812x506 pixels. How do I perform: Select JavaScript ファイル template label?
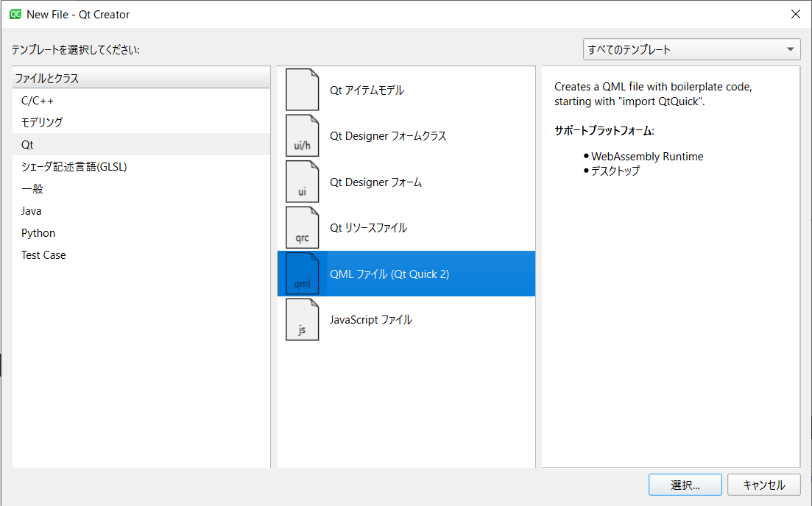[x=370, y=320]
